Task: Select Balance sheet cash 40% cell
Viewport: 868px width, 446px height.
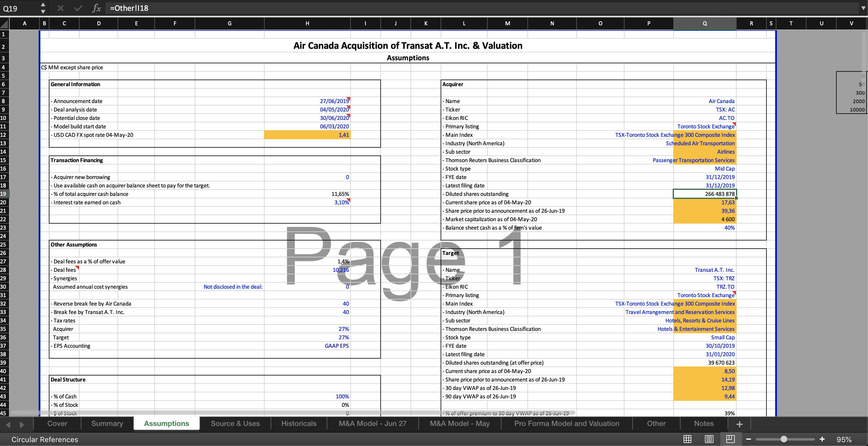Action: click(705, 228)
